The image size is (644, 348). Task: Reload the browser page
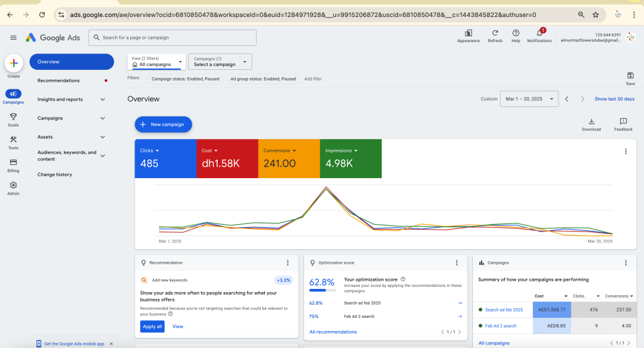click(x=42, y=15)
